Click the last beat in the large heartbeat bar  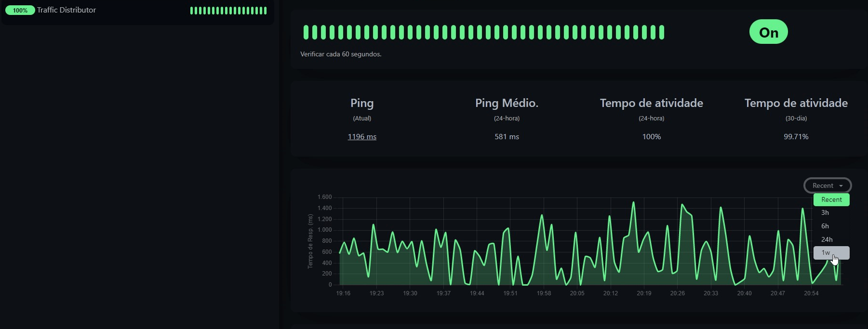(662, 32)
